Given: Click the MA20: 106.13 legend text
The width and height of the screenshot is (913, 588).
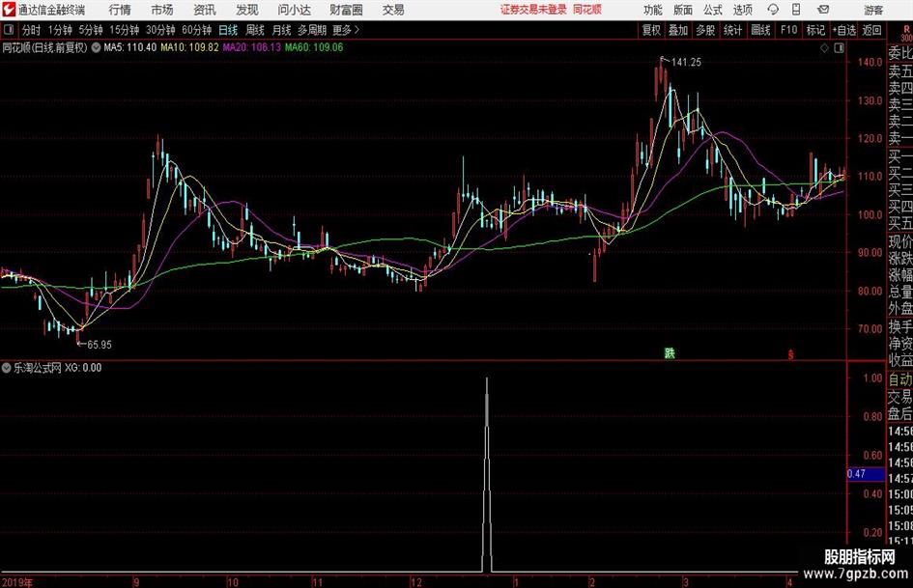Looking at the screenshot, I should pyautogui.click(x=251, y=47).
